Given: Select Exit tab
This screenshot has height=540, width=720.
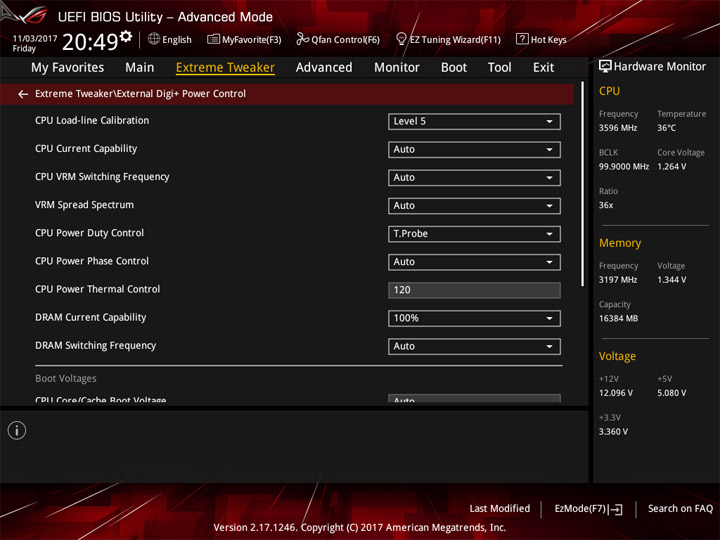Looking at the screenshot, I should tap(543, 68).
